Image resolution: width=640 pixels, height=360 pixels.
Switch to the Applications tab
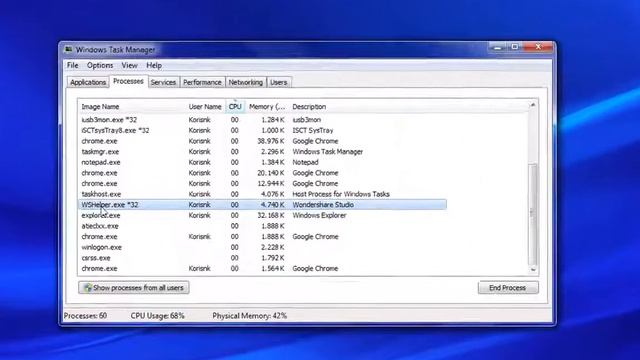[88, 82]
